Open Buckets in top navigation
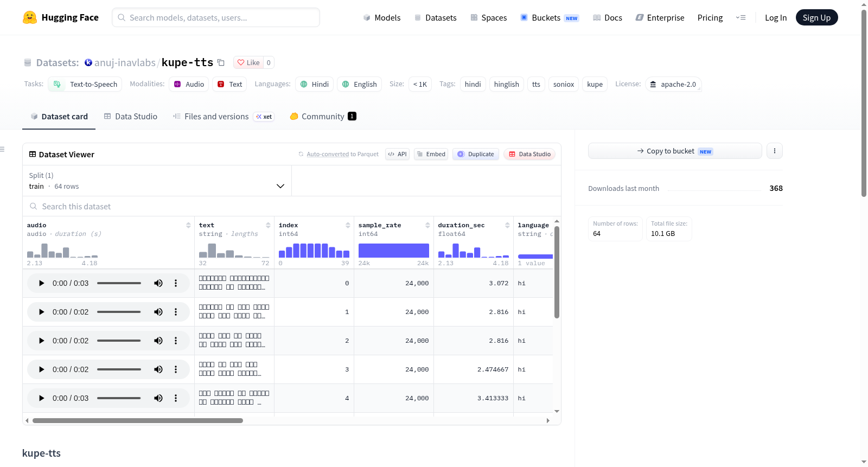 click(550, 18)
